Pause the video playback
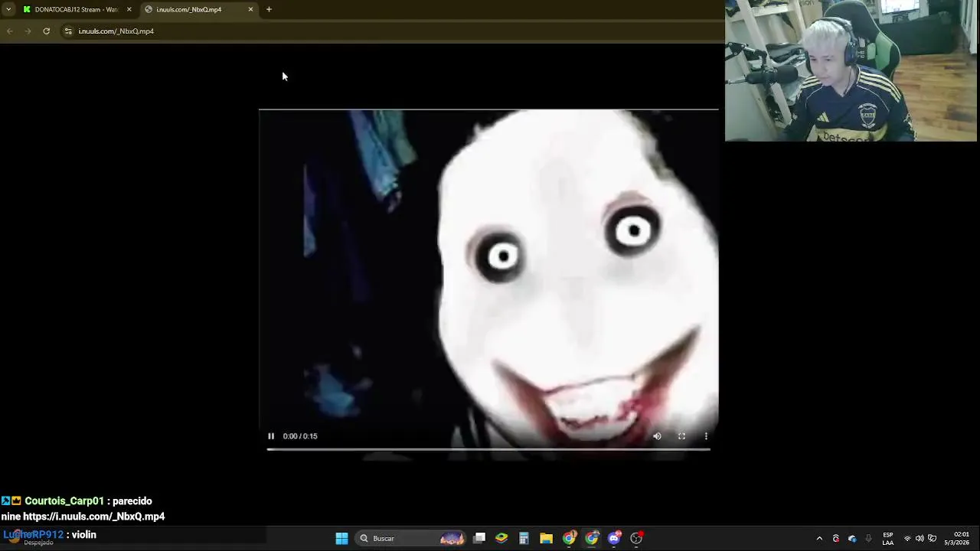The height and width of the screenshot is (551, 980). (271, 436)
